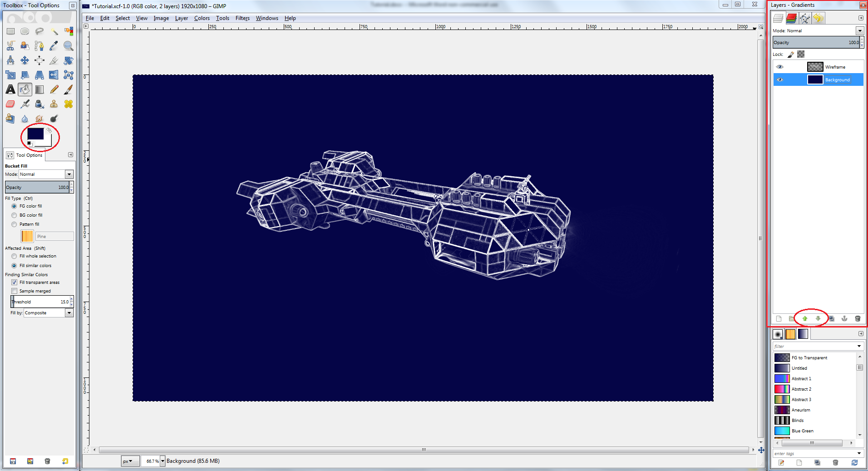Select the Move tool
The height and width of the screenshot is (471, 868).
click(25, 60)
